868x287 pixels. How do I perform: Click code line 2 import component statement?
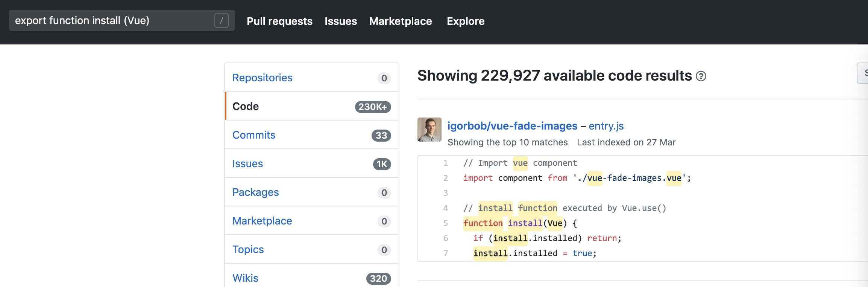tap(577, 178)
